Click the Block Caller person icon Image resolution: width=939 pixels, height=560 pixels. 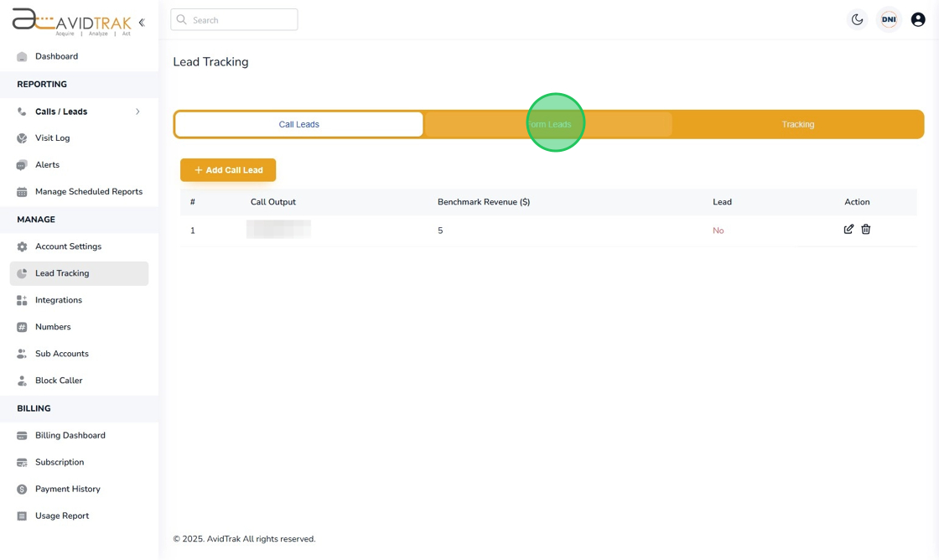[x=22, y=381]
